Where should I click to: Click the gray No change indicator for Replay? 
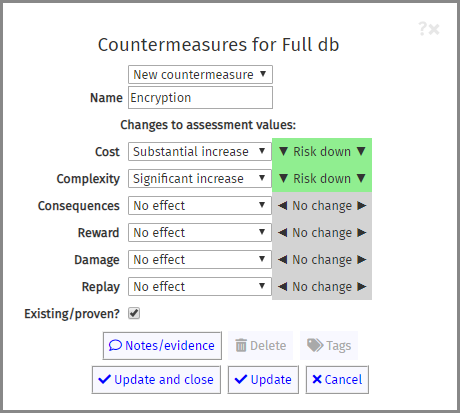(322, 286)
